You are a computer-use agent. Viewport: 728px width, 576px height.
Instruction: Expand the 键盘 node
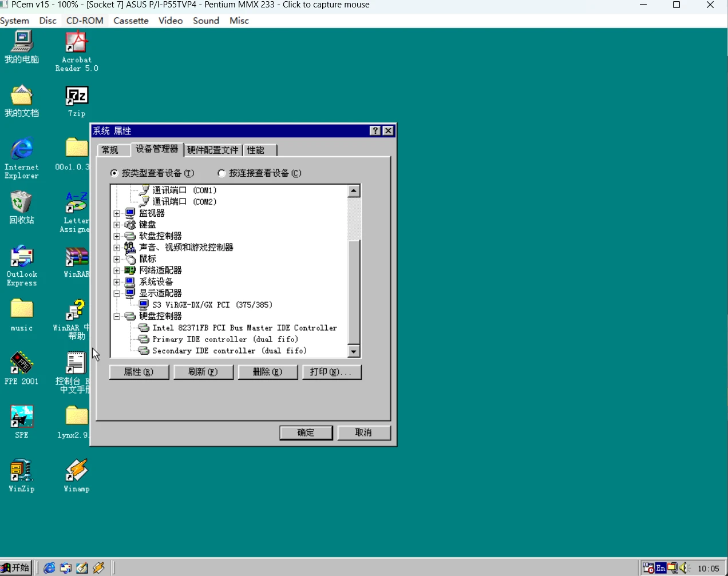[x=117, y=225]
